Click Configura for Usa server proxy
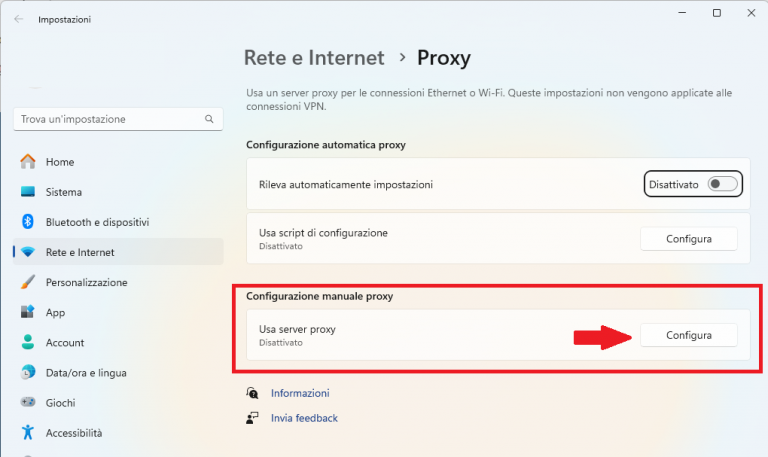Screen dimensions: 768x457 (x=689, y=335)
